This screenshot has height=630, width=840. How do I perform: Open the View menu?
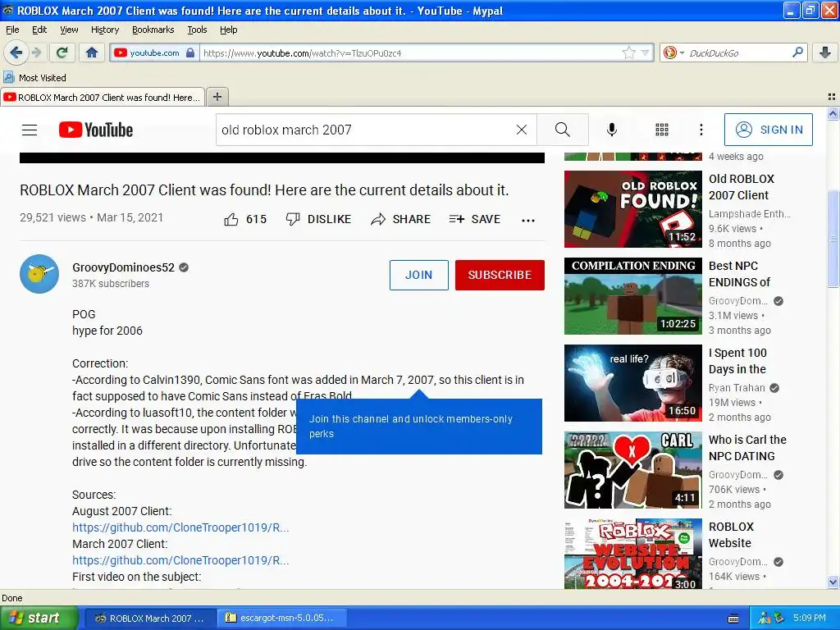click(69, 30)
